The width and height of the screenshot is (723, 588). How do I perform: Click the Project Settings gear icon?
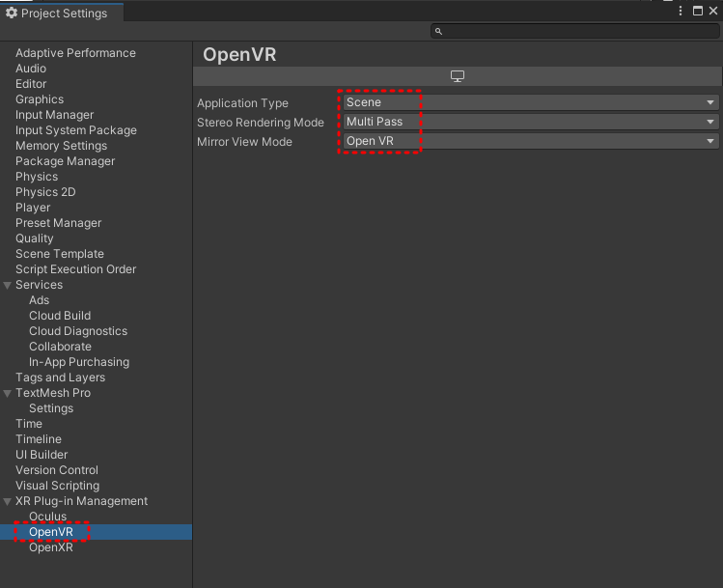[x=11, y=13]
